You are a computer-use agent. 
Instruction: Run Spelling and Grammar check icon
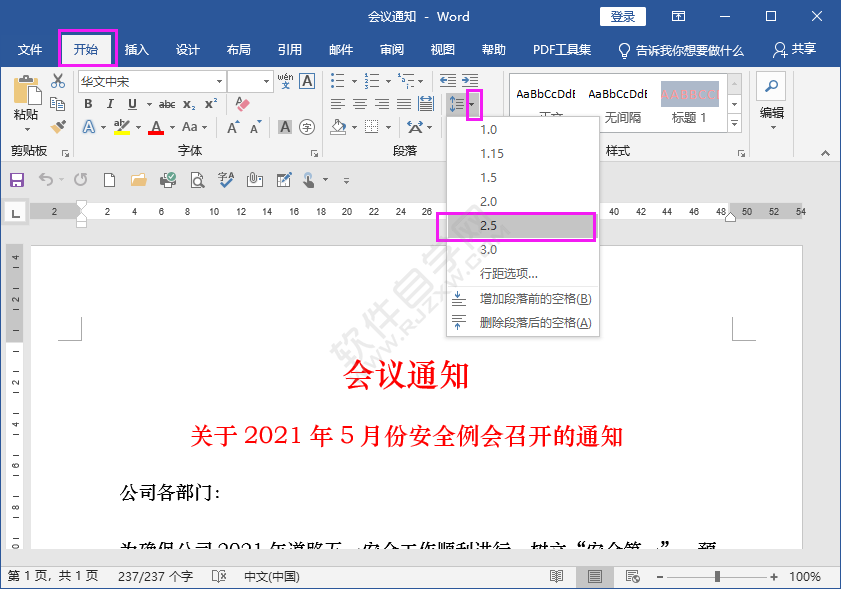coord(226,180)
